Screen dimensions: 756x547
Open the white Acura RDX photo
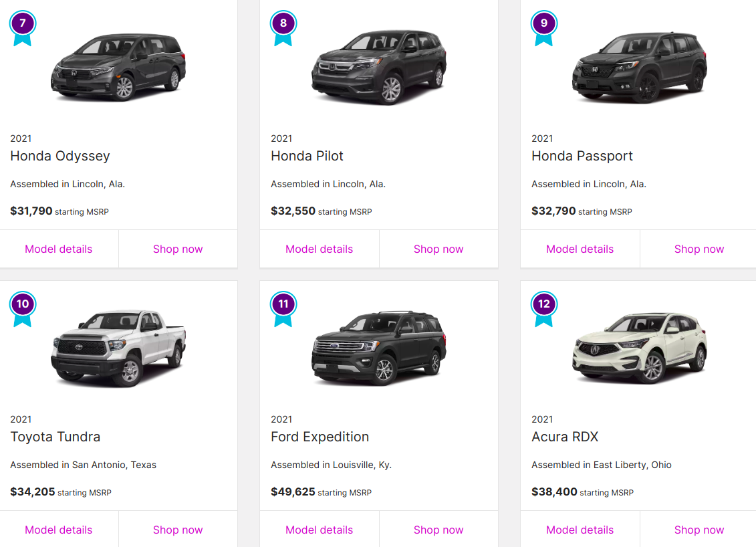(640, 348)
